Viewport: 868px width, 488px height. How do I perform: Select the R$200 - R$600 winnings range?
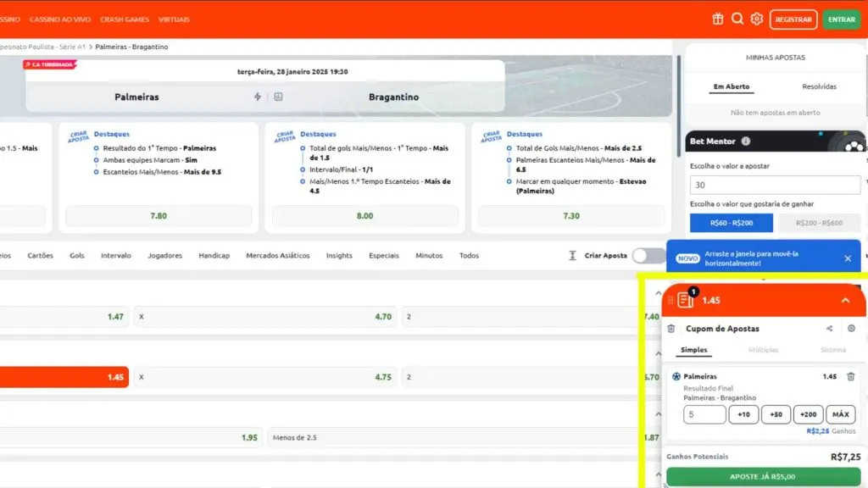click(x=819, y=223)
